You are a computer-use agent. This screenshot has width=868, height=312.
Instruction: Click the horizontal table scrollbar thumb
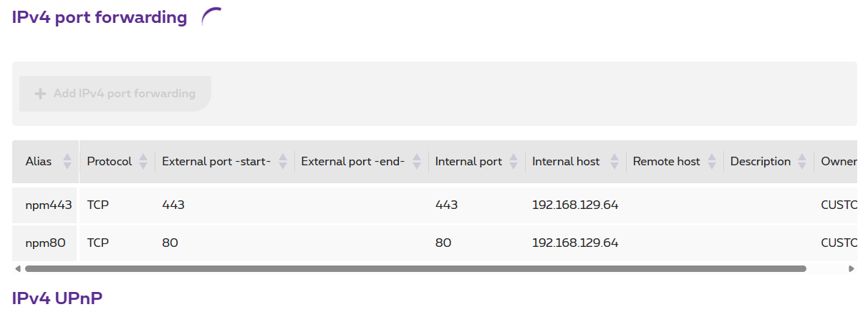(415, 269)
